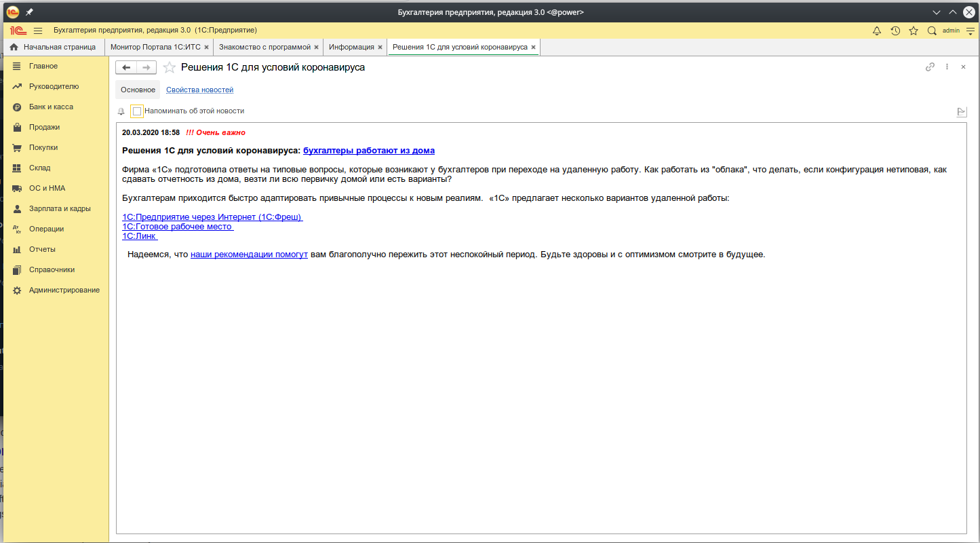Open the Покупки section
Image resolution: width=980 pixels, height=543 pixels.
click(x=43, y=147)
